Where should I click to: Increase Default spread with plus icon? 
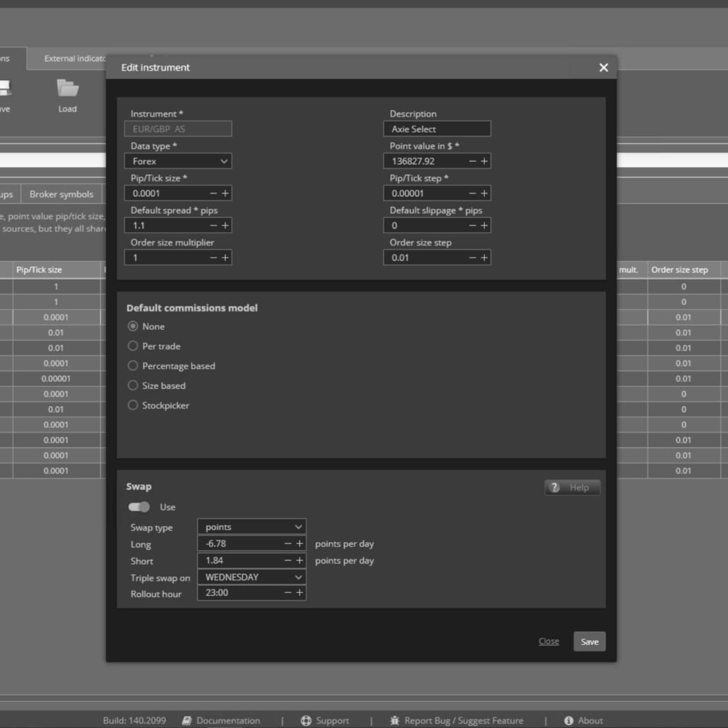coord(225,225)
